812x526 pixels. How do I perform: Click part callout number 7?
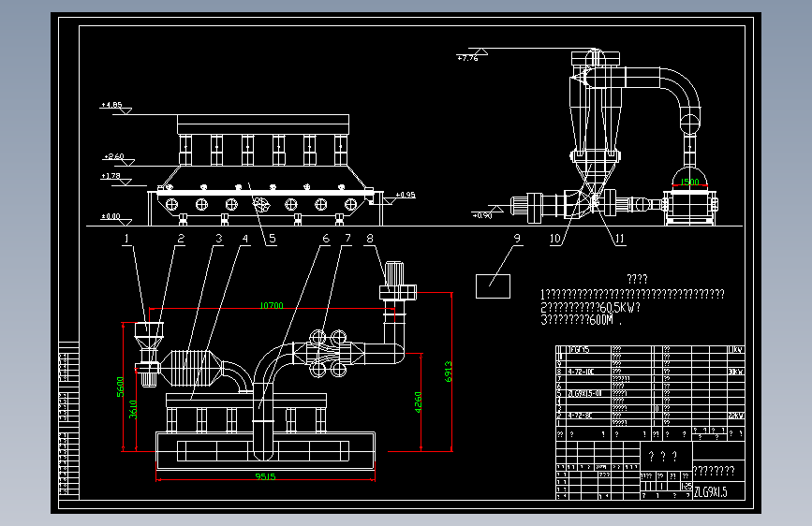point(347,239)
